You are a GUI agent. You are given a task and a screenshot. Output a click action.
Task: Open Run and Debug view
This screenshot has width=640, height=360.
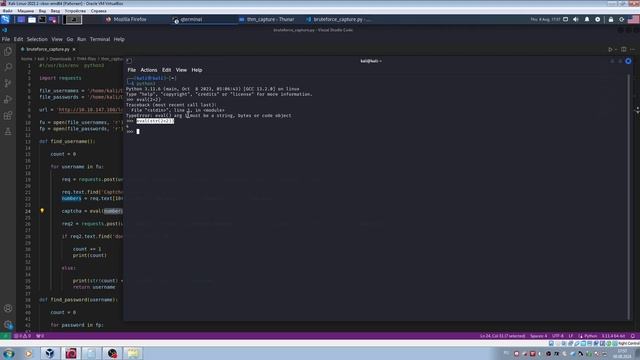(8, 99)
